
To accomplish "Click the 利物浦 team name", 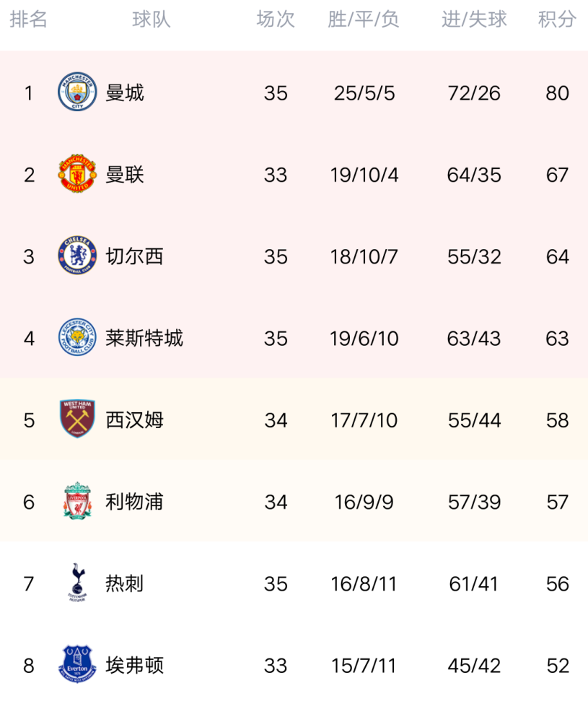I will tap(134, 502).
